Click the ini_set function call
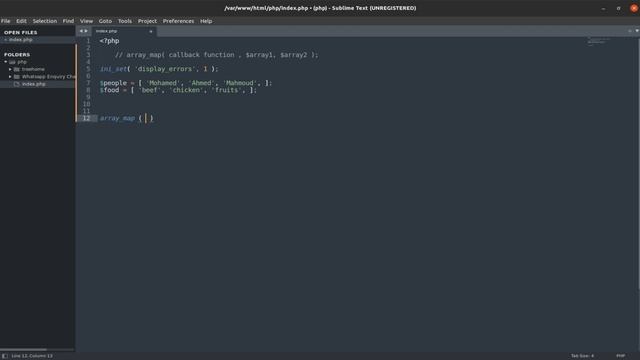The height and width of the screenshot is (360, 640). pyautogui.click(x=113, y=69)
